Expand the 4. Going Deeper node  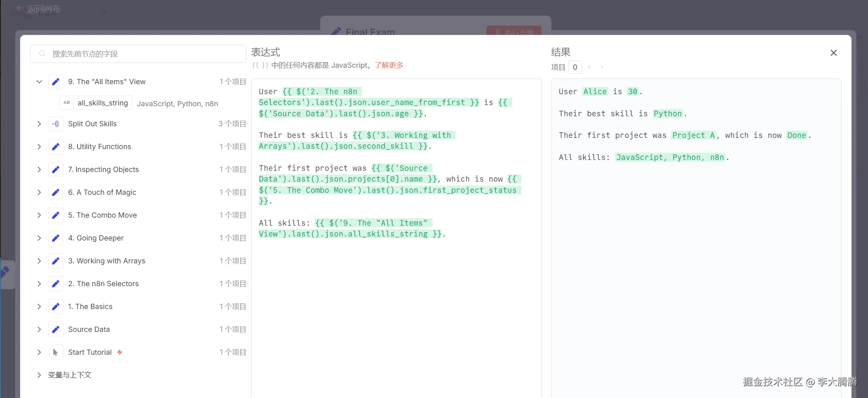tap(39, 238)
